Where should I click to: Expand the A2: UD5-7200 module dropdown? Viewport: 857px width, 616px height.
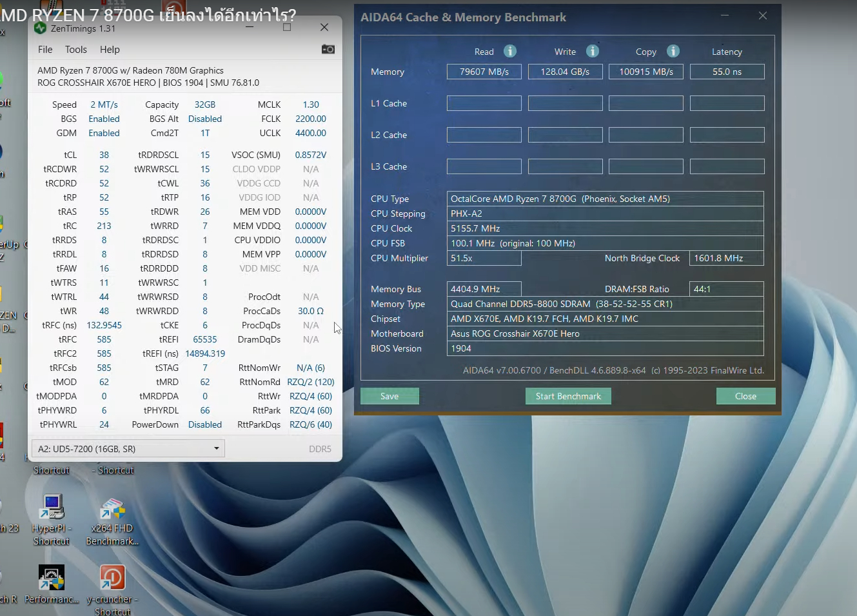[128, 448]
